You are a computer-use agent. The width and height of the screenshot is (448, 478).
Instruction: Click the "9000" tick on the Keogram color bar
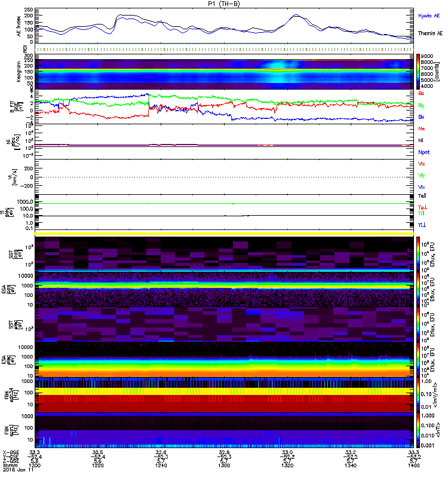pos(427,56)
